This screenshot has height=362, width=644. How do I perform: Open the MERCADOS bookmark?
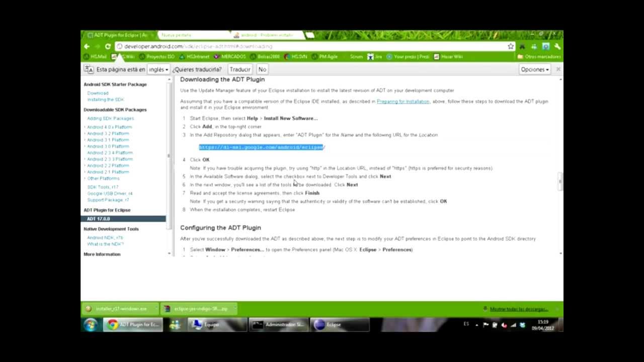click(230, 57)
